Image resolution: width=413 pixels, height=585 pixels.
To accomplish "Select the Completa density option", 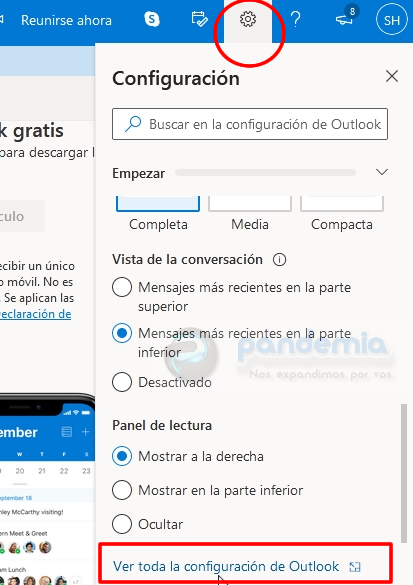I will (x=158, y=213).
